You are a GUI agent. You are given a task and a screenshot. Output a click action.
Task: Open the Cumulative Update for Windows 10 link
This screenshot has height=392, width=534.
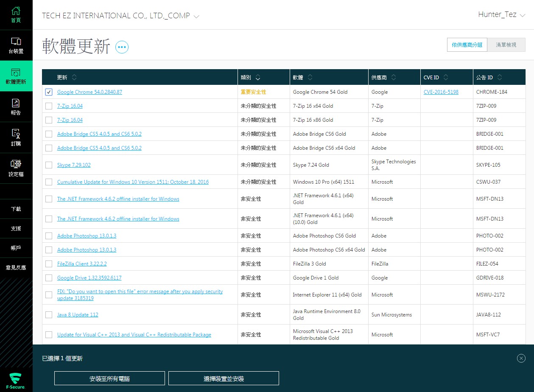(133, 182)
